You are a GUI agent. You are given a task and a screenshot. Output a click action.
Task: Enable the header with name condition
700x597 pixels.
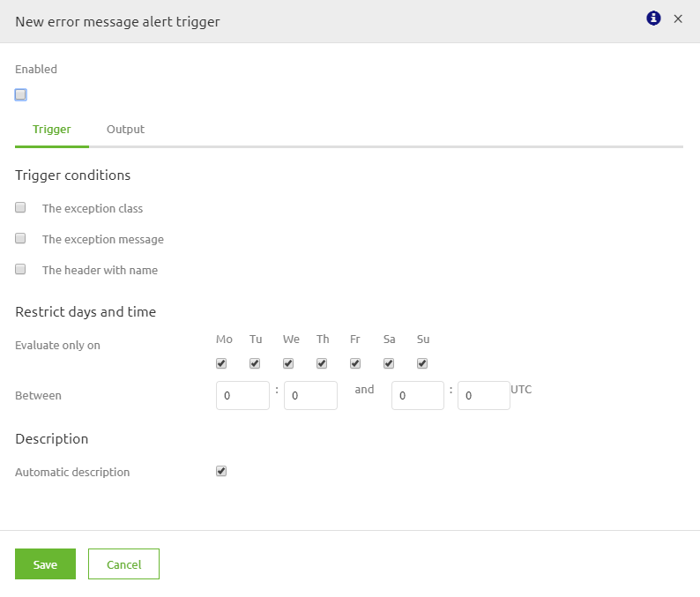pyautogui.click(x=20, y=269)
